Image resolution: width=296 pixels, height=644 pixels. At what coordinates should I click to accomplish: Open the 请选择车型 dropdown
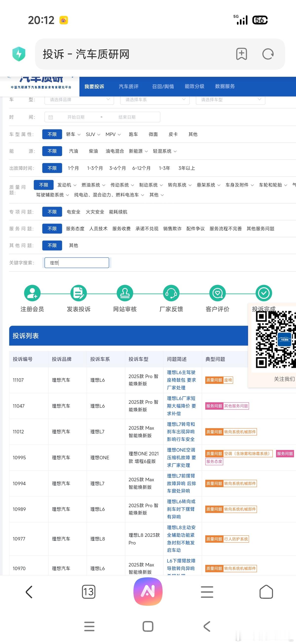[230, 100]
